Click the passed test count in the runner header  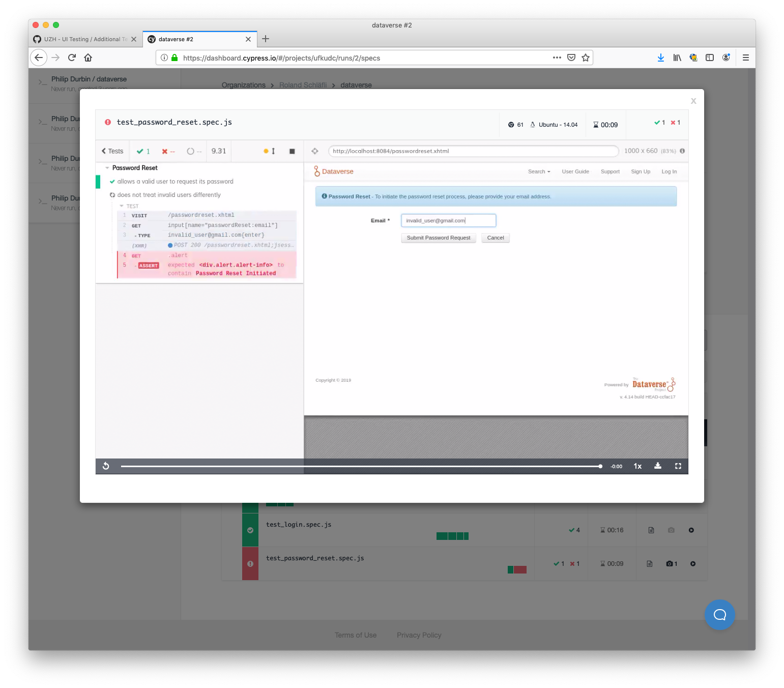click(x=143, y=151)
